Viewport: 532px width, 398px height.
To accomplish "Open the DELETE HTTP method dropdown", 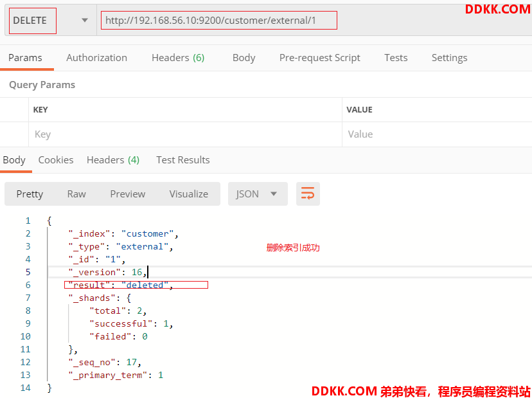I will (50, 21).
